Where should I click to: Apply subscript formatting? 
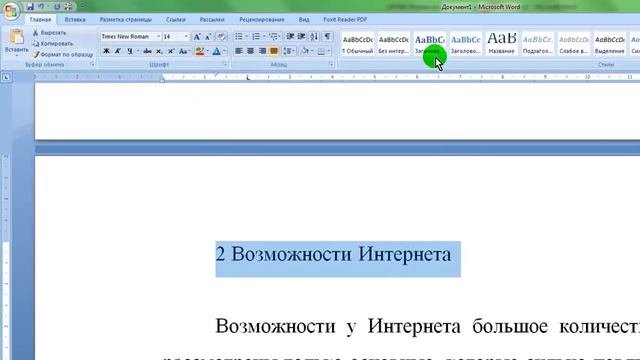tap(159, 51)
